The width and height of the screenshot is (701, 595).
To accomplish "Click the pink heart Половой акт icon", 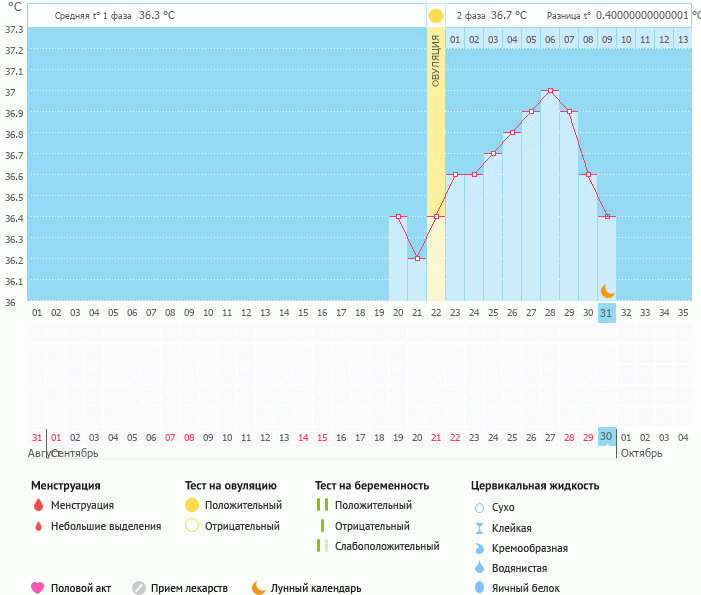I will (x=38, y=588).
